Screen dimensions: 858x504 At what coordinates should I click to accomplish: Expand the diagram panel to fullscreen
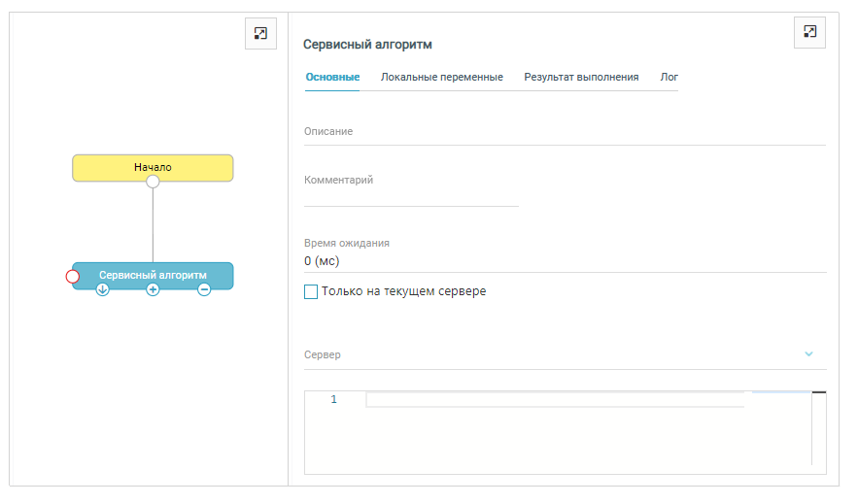click(x=260, y=33)
